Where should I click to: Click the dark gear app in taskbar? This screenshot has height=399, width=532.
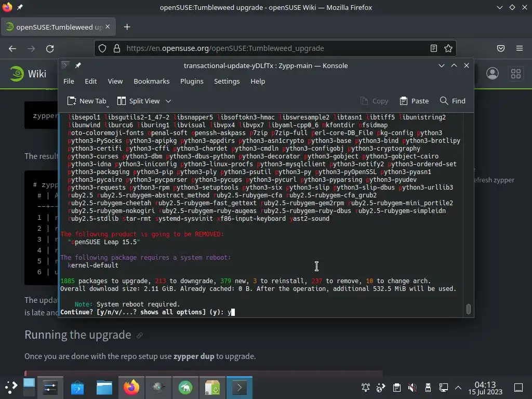[158, 387]
